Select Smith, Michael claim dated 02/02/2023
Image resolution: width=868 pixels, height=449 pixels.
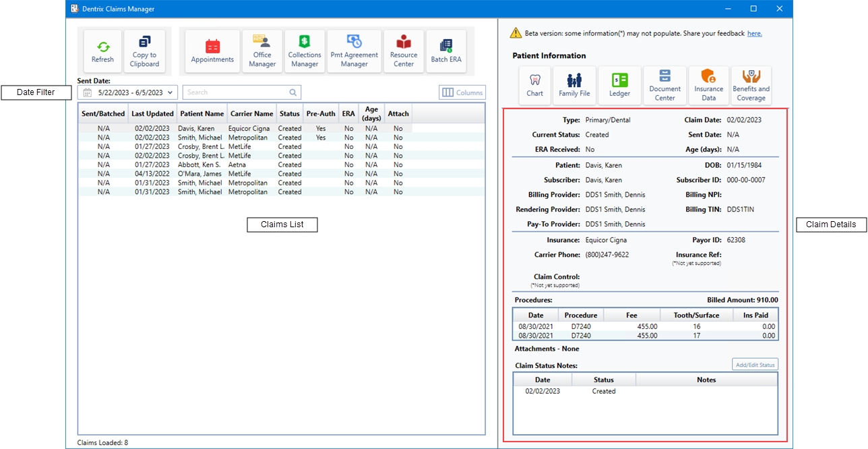tap(245, 138)
